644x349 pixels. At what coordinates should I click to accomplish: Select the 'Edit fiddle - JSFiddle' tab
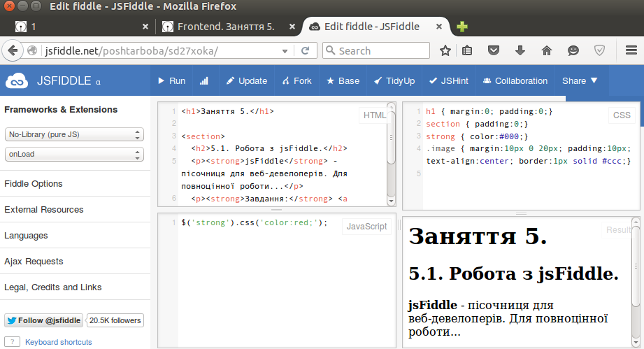point(372,27)
